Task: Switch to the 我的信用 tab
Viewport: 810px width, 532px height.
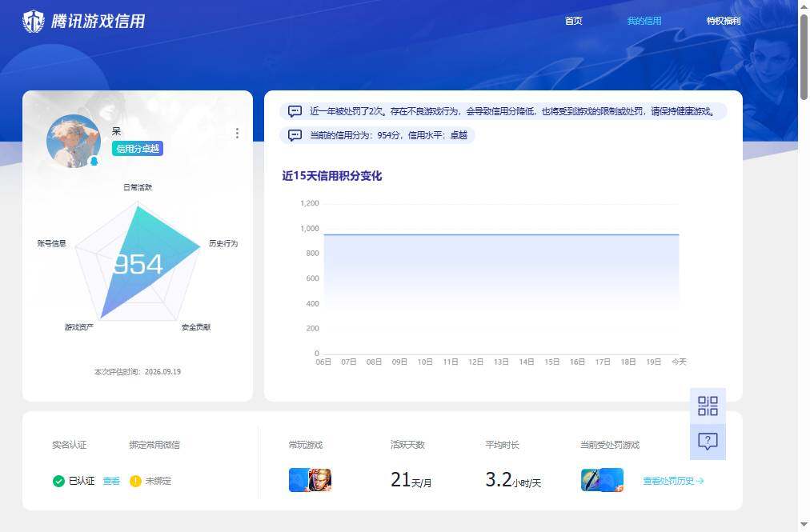Action: [644, 21]
